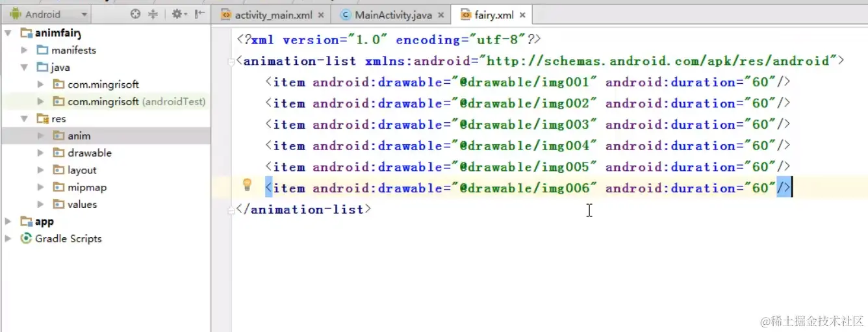Select the drawable folder
868x332 pixels.
point(90,153)
